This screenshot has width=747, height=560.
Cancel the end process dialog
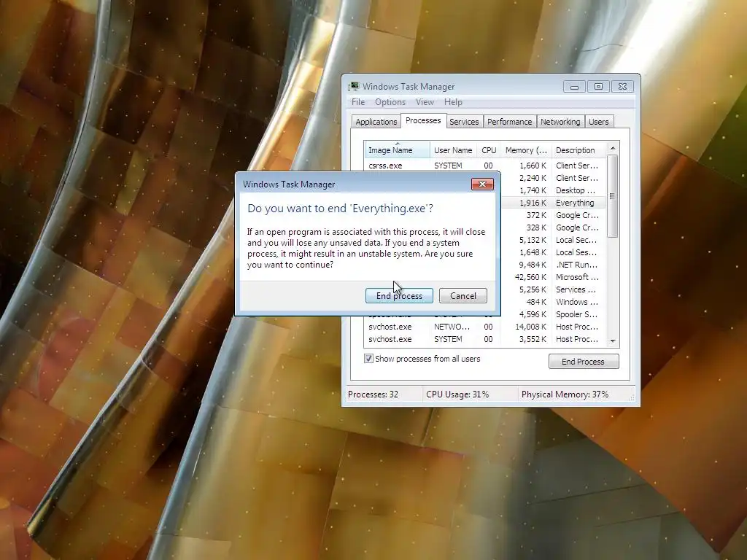[x=462, y=296]
